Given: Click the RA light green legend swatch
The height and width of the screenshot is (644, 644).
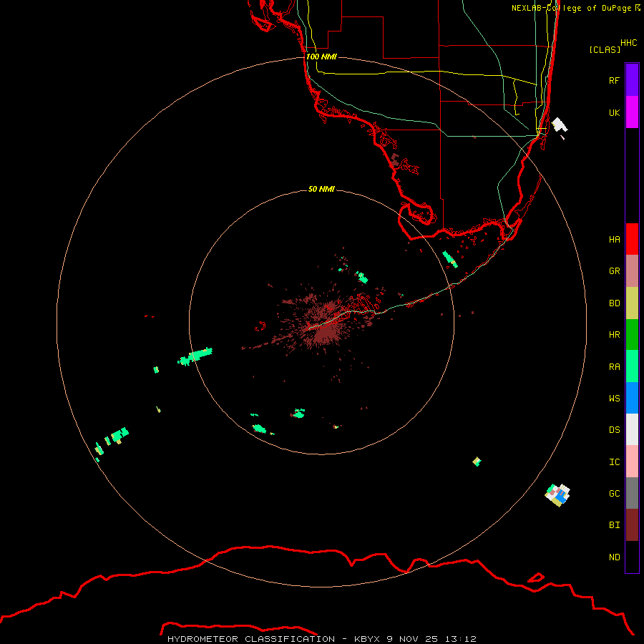Looking at the screenshot, I should [x=632, y=366].
